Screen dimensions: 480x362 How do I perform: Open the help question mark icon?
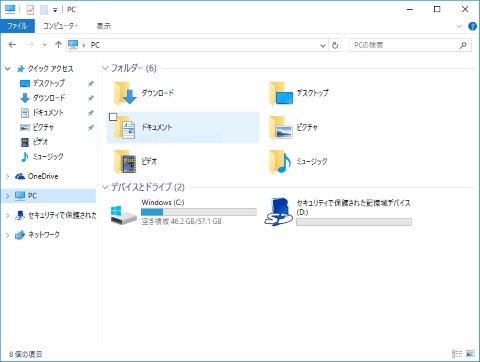(x=472, y=26)
